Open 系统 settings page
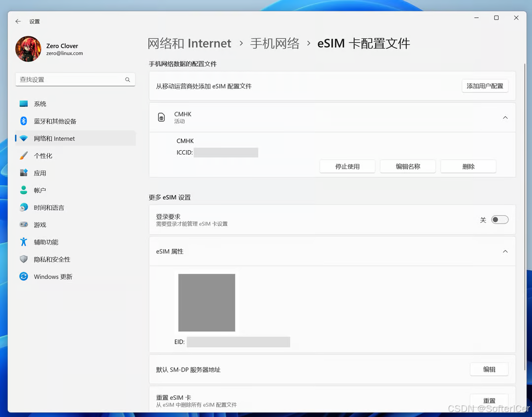532x417 pixels. click(x=75, y=104)
